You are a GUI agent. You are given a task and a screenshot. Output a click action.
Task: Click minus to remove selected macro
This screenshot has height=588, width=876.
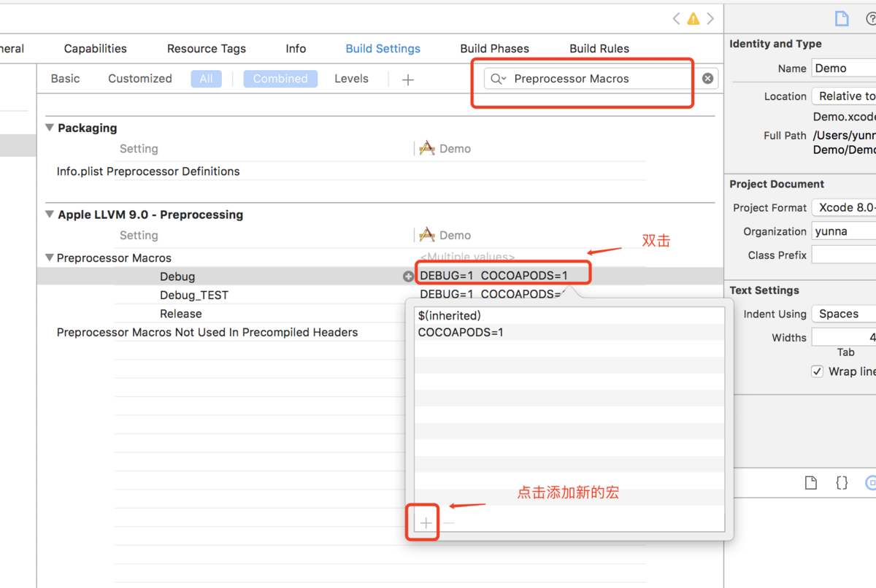pos(449,522)
